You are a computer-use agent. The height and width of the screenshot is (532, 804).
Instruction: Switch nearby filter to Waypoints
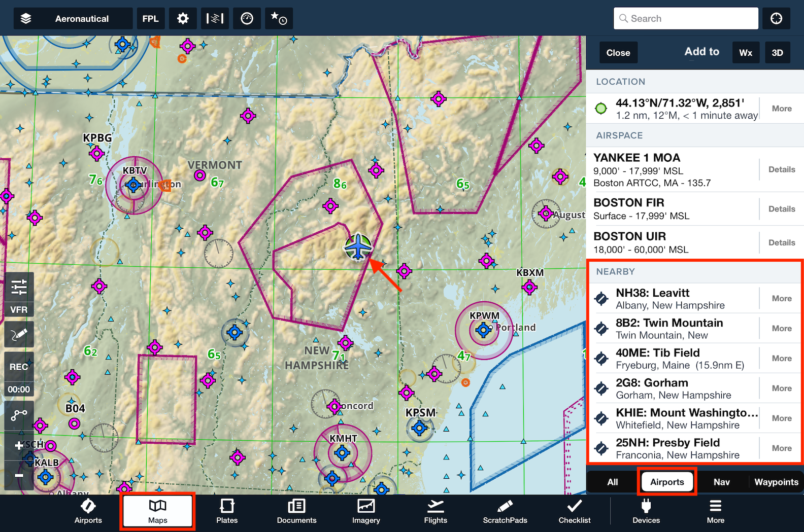[776, 482]
